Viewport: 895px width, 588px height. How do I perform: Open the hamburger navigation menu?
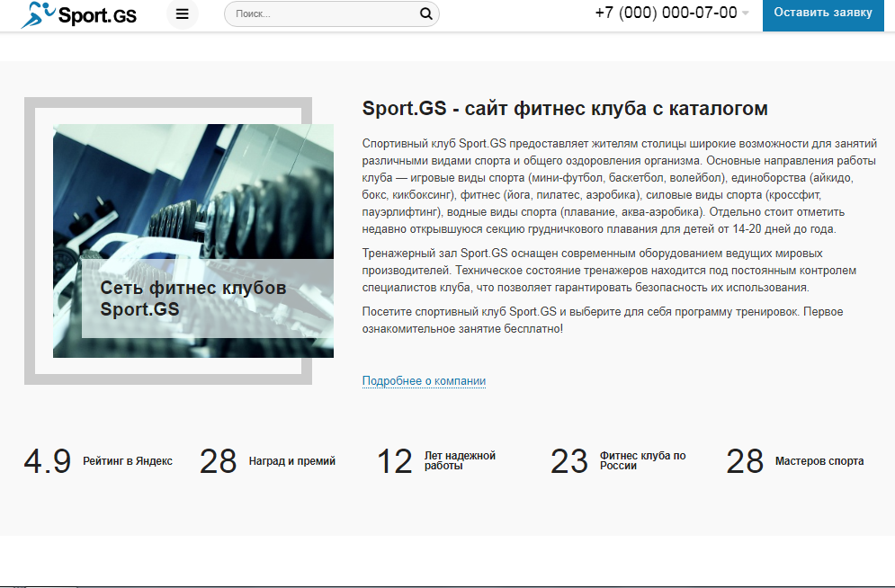[182, 14]
